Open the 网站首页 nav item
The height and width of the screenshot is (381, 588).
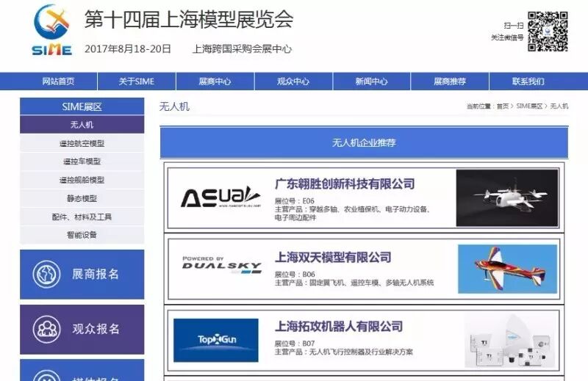[58, 81]
